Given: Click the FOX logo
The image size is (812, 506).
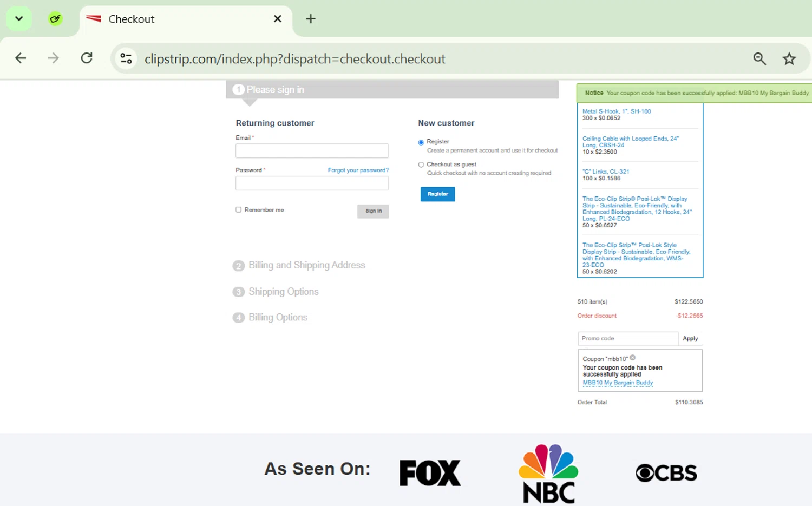Looking at the screenshot, I should point(430,473).
